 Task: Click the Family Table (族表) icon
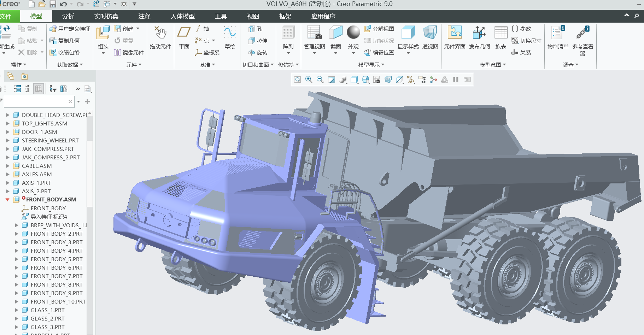click(501, 33)
